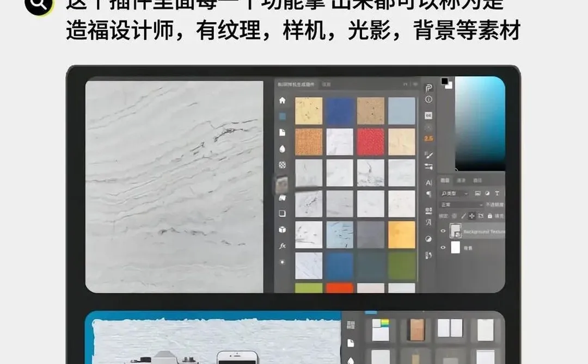Select the small glowing dot icon below fx

[x=283, y=262]
